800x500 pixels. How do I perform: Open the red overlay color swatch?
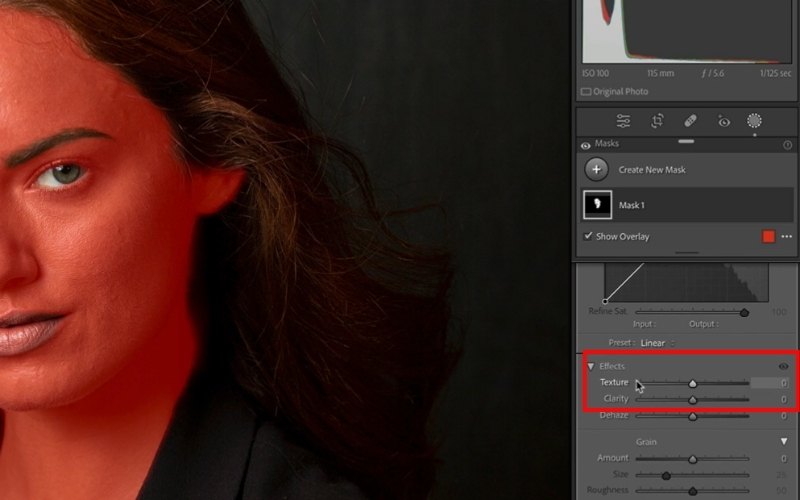(x=768, y=236)
